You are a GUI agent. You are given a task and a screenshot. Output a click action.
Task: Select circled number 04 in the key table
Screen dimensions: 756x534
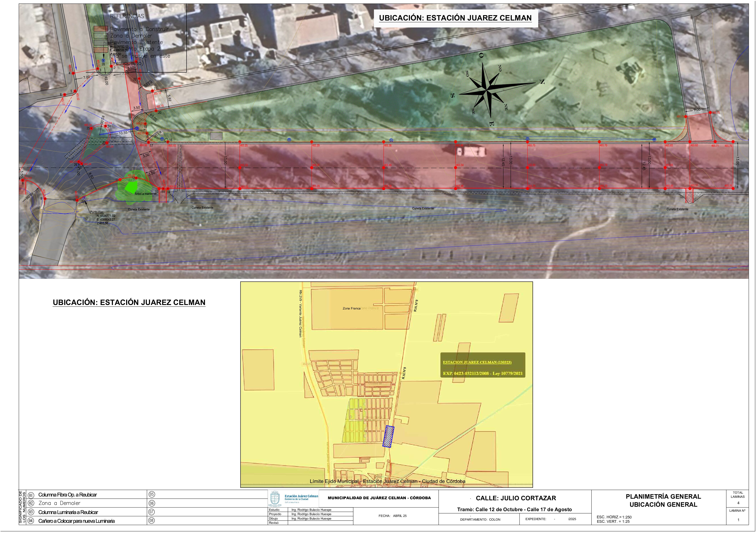[31, 521]
